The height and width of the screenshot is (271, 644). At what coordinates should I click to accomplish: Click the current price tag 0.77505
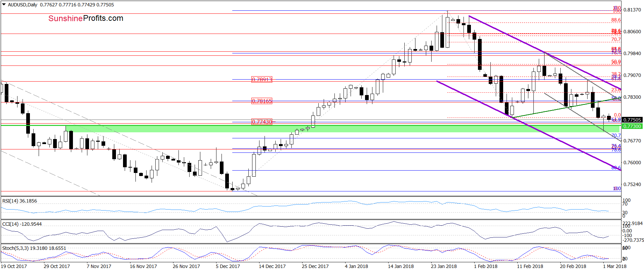point(632,120)
